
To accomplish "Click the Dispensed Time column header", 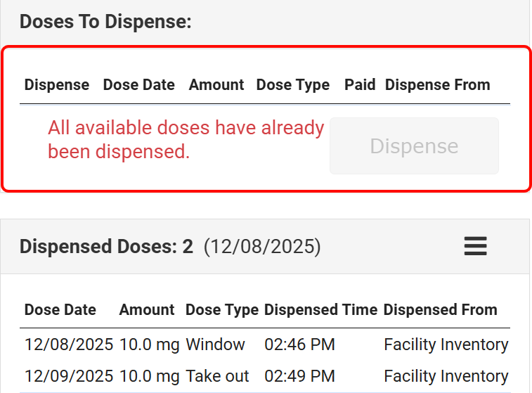I will coord(320,310).
